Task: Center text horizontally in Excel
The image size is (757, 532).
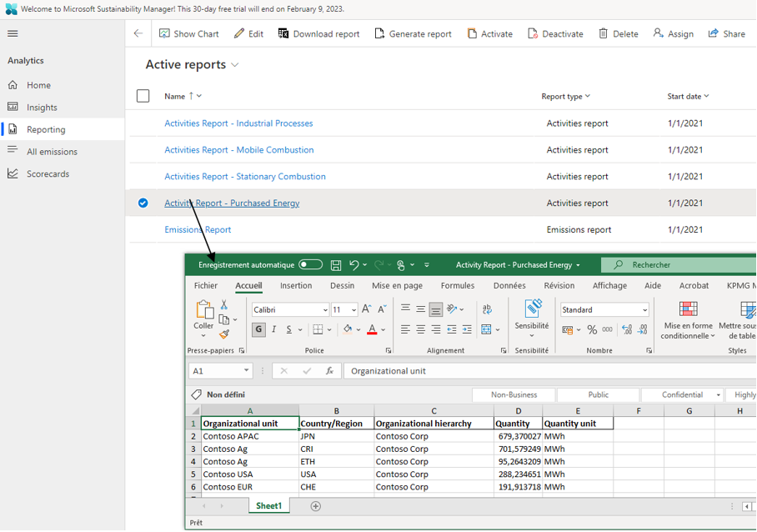Action: point(420,329)
